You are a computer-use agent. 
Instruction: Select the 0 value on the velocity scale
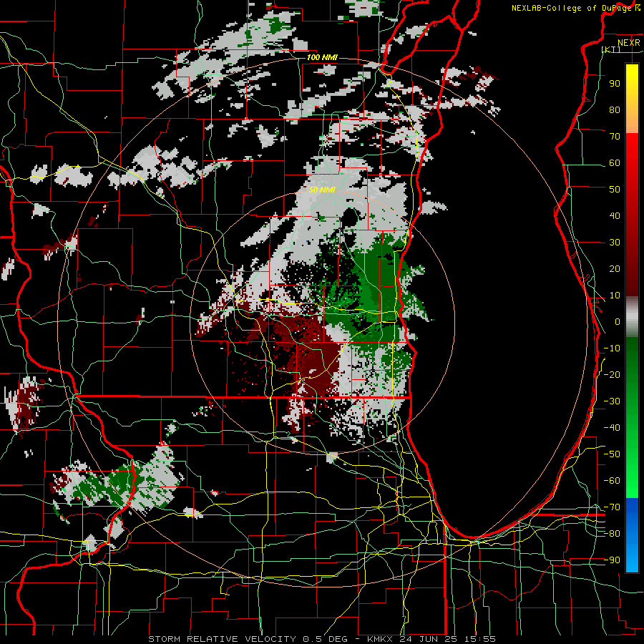(x=618, y=321)
